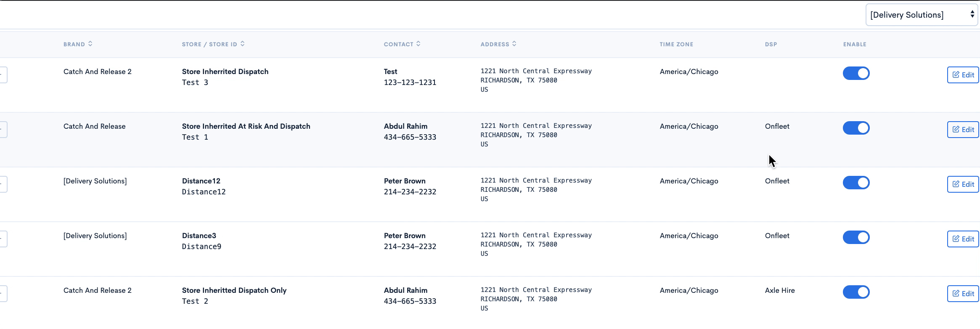Edit Store Inherrited Dispatch row
This screenshot has height=329, width=980.
(x=963, y=75)
